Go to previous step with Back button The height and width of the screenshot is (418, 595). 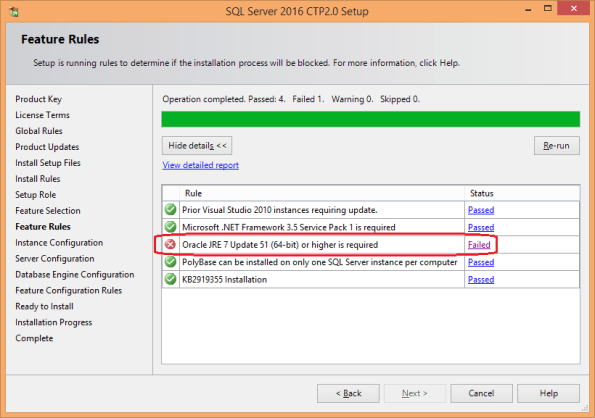pos(348,393)
